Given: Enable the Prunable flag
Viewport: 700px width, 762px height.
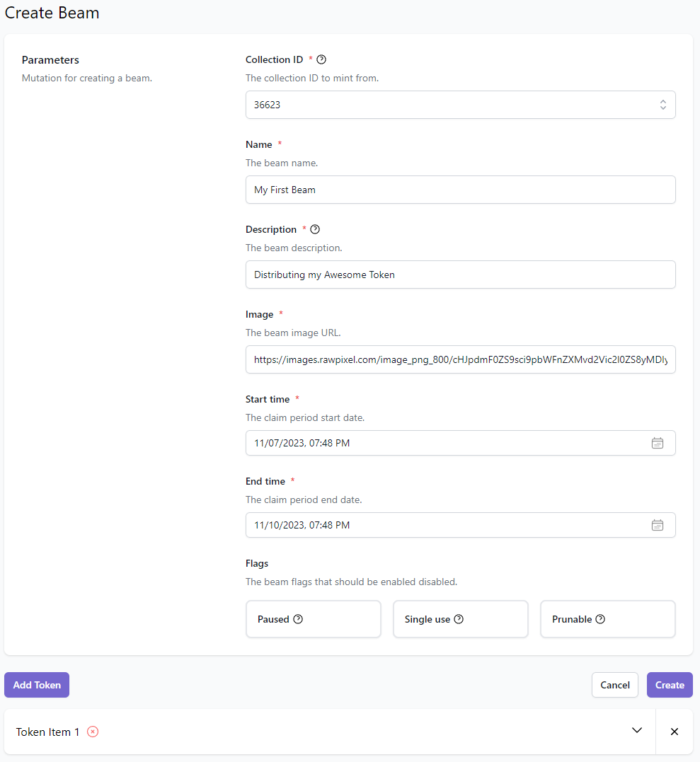Looking at the screenshot, I should point(608,619).
